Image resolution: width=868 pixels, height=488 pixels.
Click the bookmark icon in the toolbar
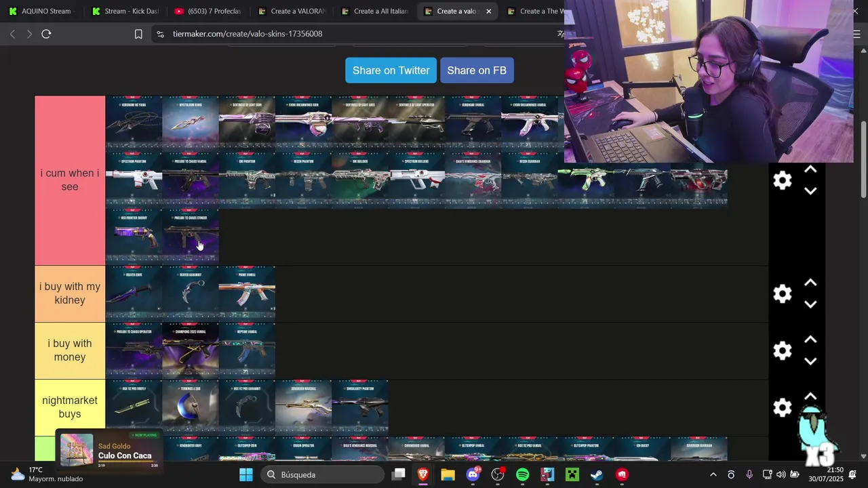click(138, 34)
